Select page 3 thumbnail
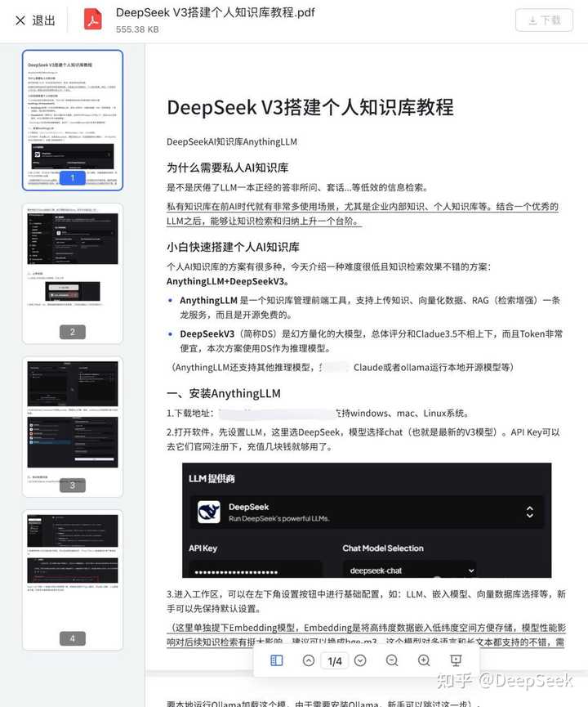 tap(73, 427)
